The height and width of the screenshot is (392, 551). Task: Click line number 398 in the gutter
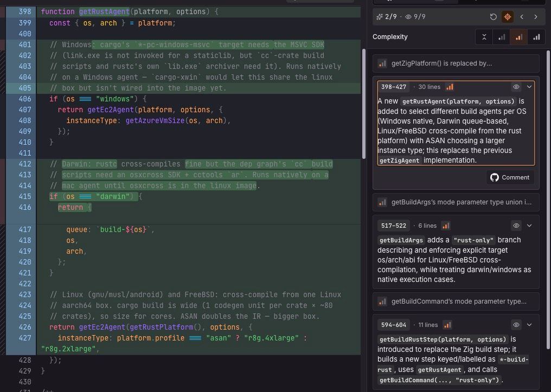coord(25,11)
